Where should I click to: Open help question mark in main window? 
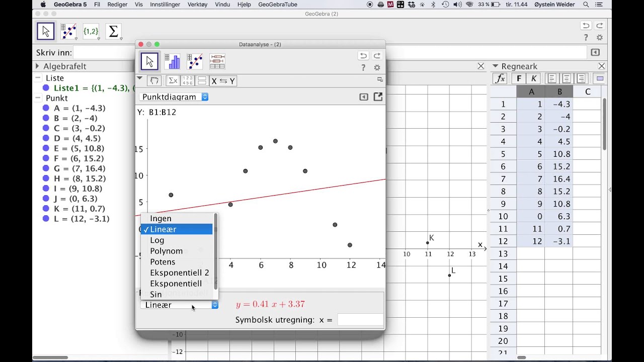(586, 38)
